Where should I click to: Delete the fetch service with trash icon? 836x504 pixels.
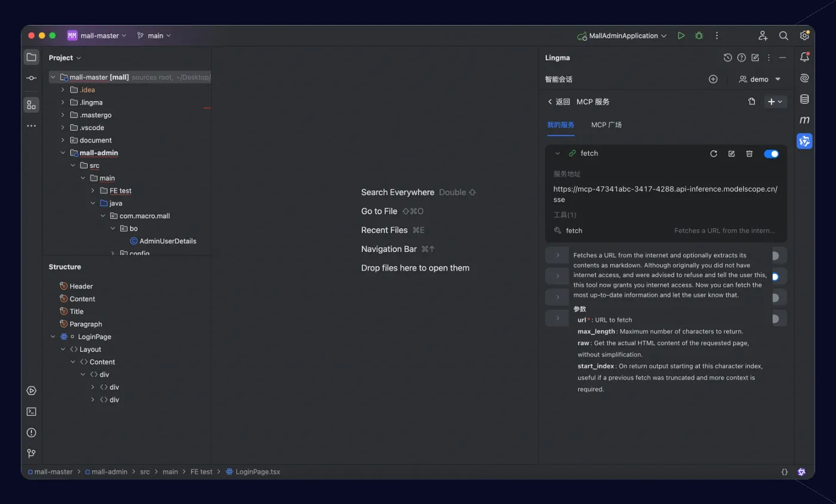[749, 153]
